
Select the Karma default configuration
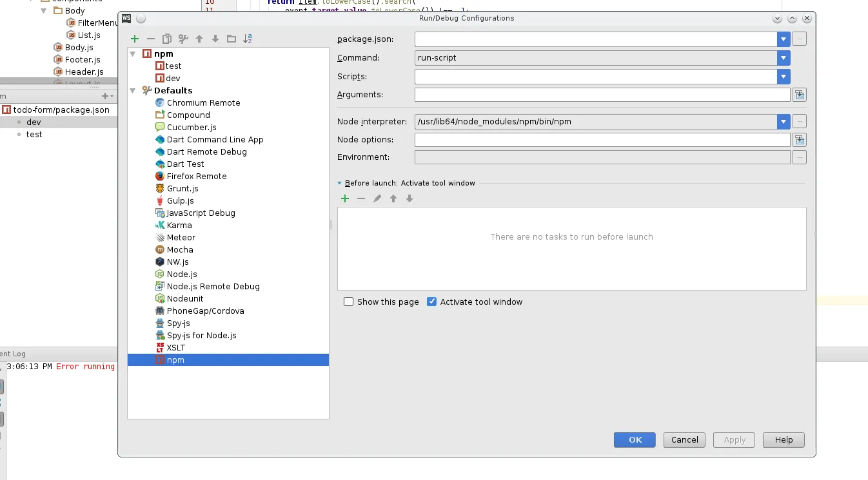pos(173,226)
